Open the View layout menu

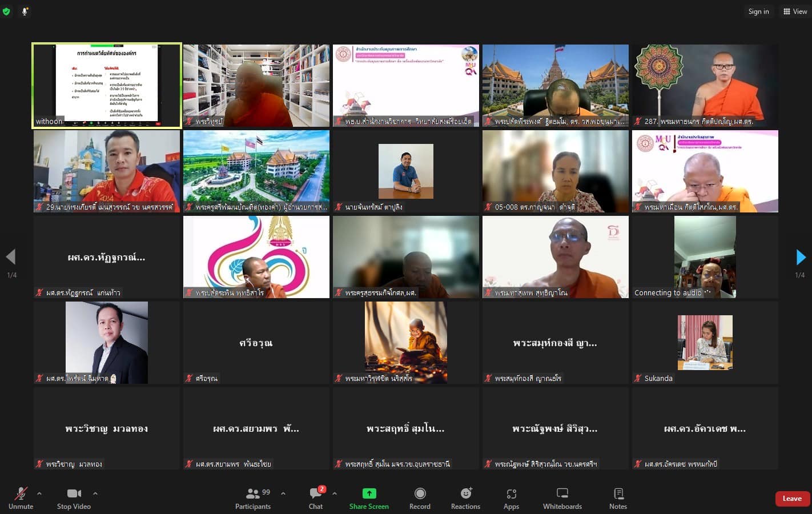point(795,11)
